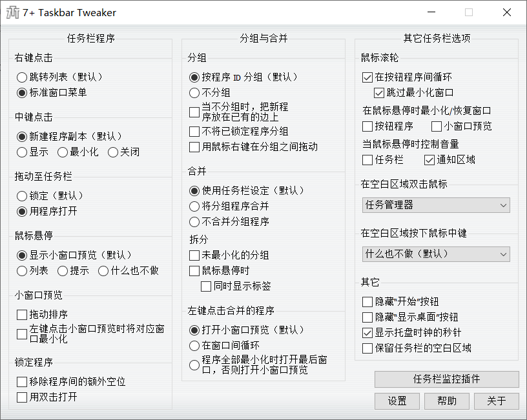The width and height of the screenshot is (527, 420).
Task: Click the 设置 button
Action: (397, 401)
